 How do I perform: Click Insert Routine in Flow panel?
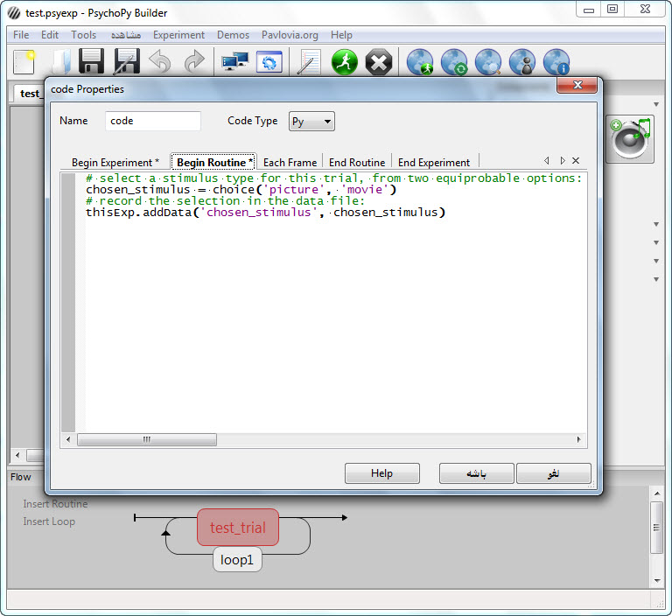(55, 504)
